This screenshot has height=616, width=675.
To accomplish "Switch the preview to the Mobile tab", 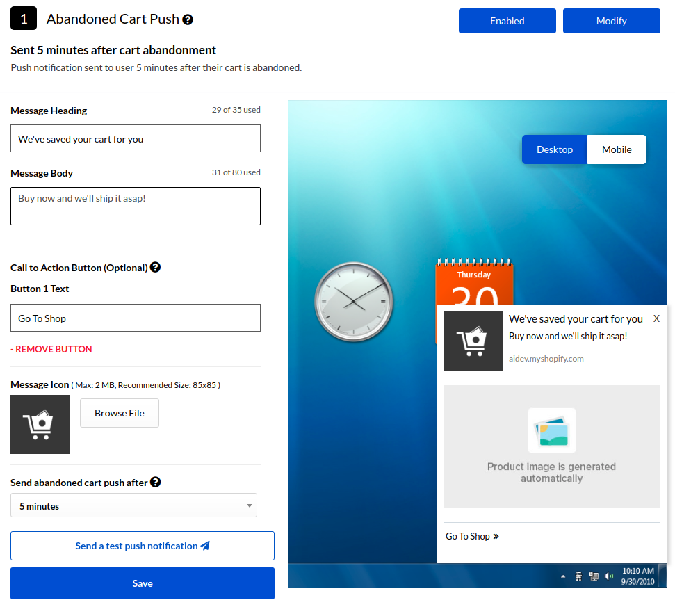I will point(617,149).
